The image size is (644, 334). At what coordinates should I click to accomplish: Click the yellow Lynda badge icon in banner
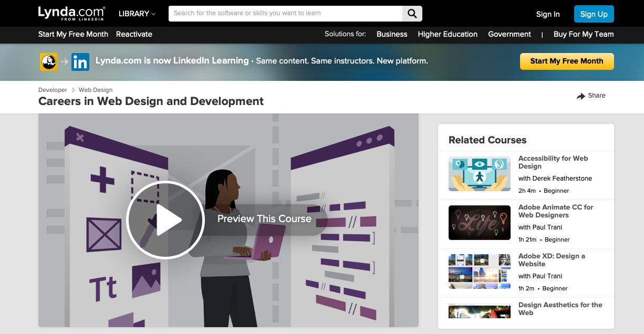coord(48,62)
